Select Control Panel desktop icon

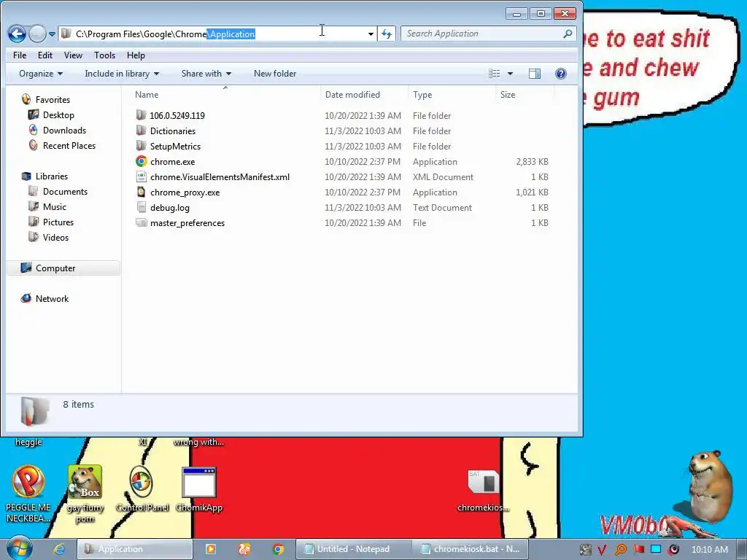click(x=142, y=488)
